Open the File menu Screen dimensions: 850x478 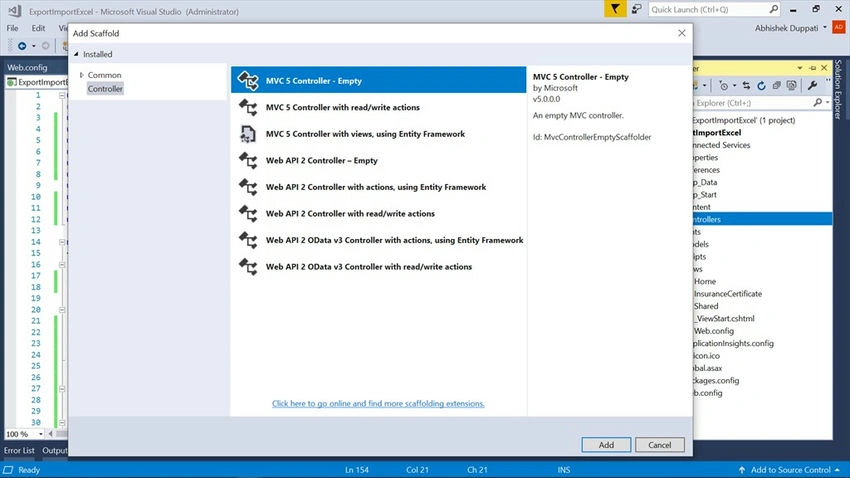[x=12, y=28]
